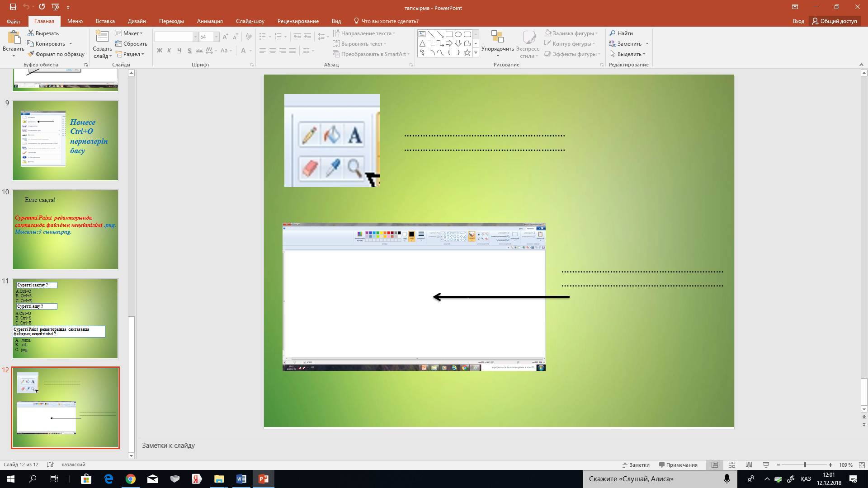Start slideshow from status bar icon
This screenshot has height=488, width=868.
tap(766, 465)
